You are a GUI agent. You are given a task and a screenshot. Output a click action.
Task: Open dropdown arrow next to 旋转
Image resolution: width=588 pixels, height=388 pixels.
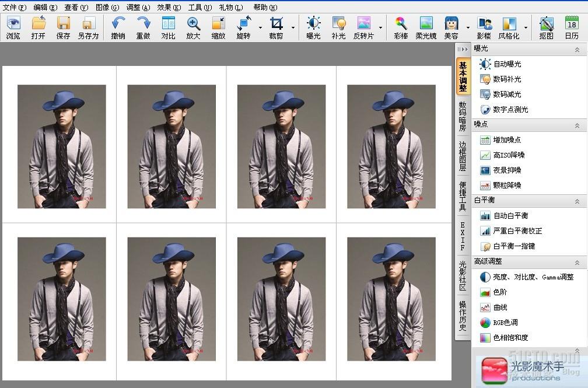(260, 28)
